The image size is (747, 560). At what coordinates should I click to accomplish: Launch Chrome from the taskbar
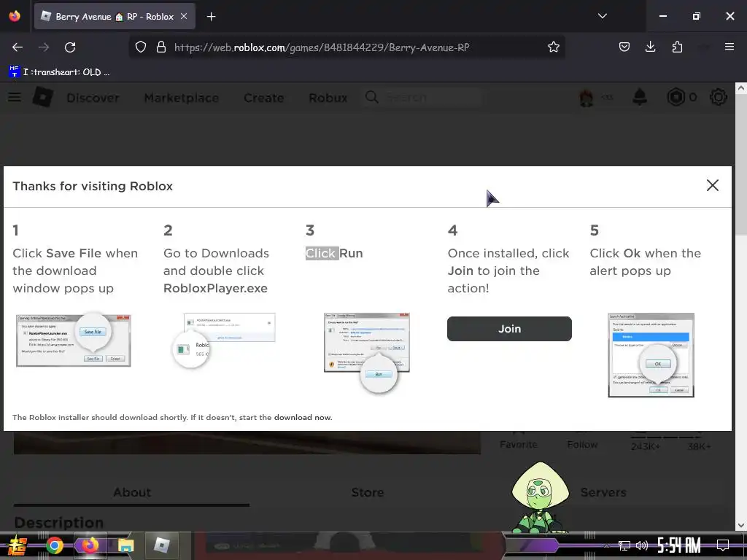pyautogui.click(x=54, y=545)
